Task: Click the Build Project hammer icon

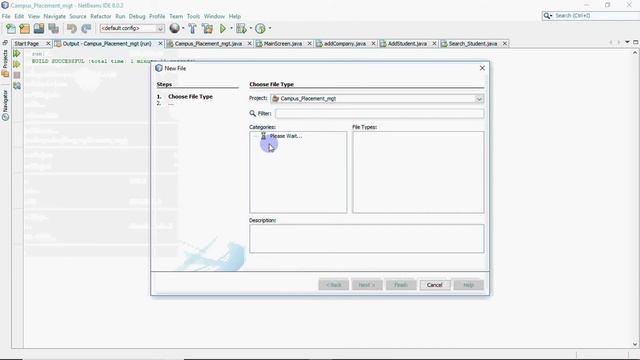Action: click(192, 28)
